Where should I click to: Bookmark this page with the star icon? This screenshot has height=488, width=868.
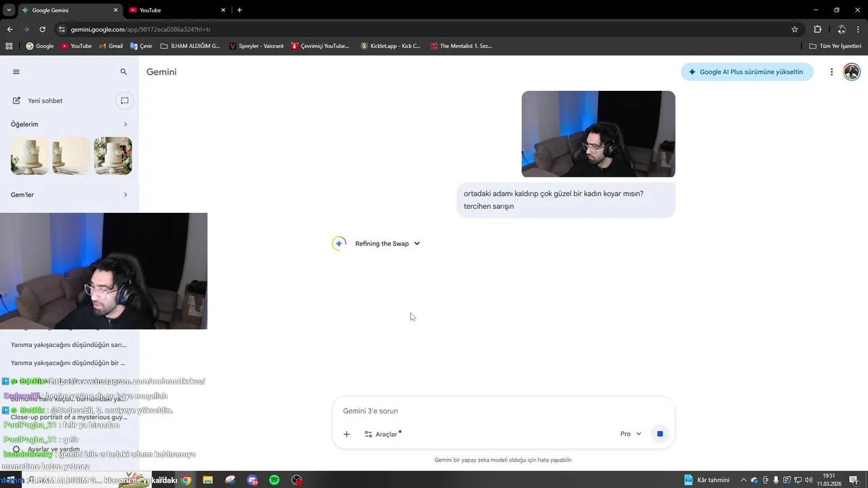pyautogui.click(x=795, y=29)
